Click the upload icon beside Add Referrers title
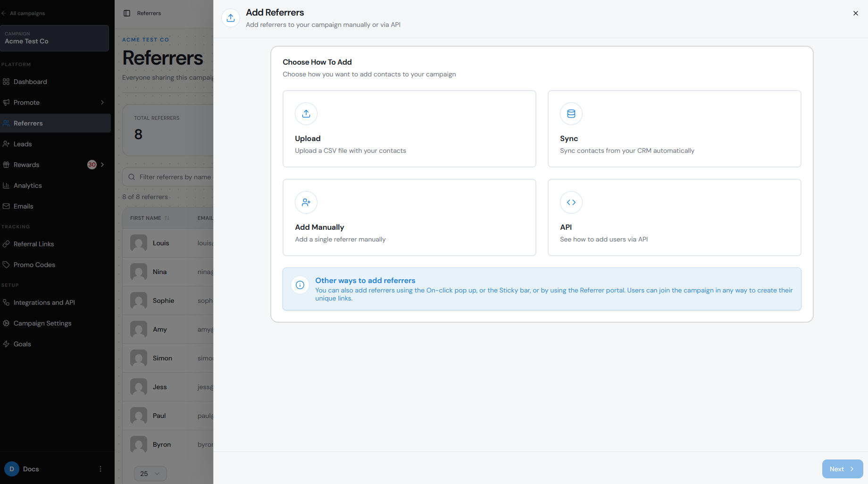Screen dimensions: 868x484 (x=231, y=18)
